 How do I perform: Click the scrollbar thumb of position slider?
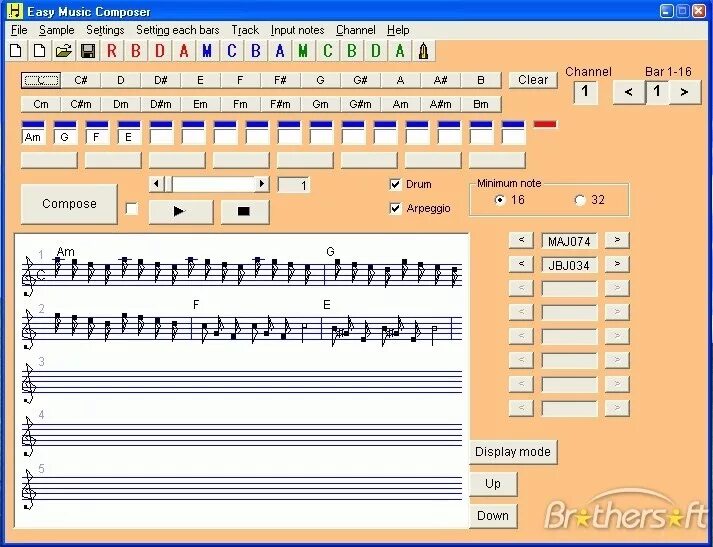(168, 184)
